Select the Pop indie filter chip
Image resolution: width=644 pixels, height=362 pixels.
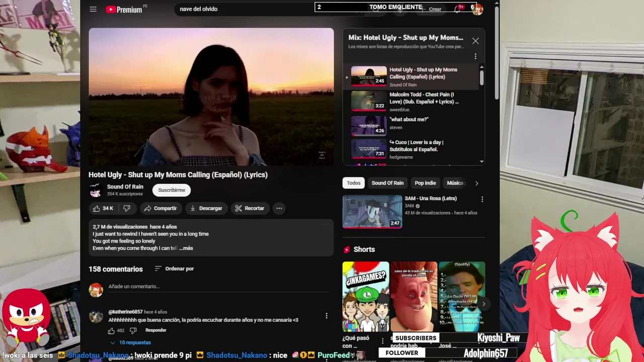[425, 183]
